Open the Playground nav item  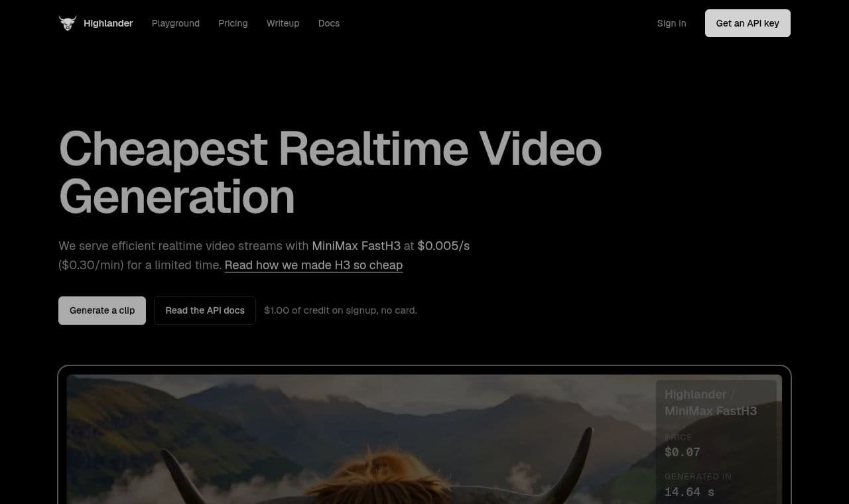(x=176, y=23)
